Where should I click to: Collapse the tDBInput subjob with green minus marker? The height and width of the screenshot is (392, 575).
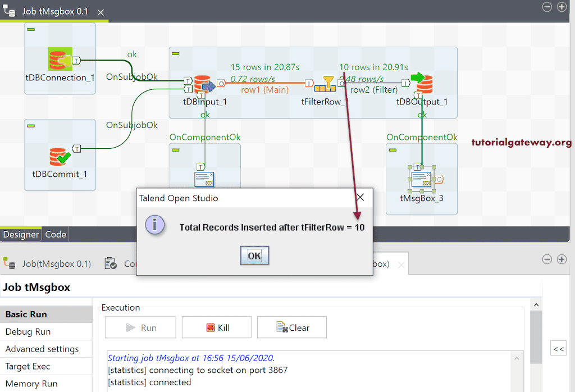coord(176,52)
